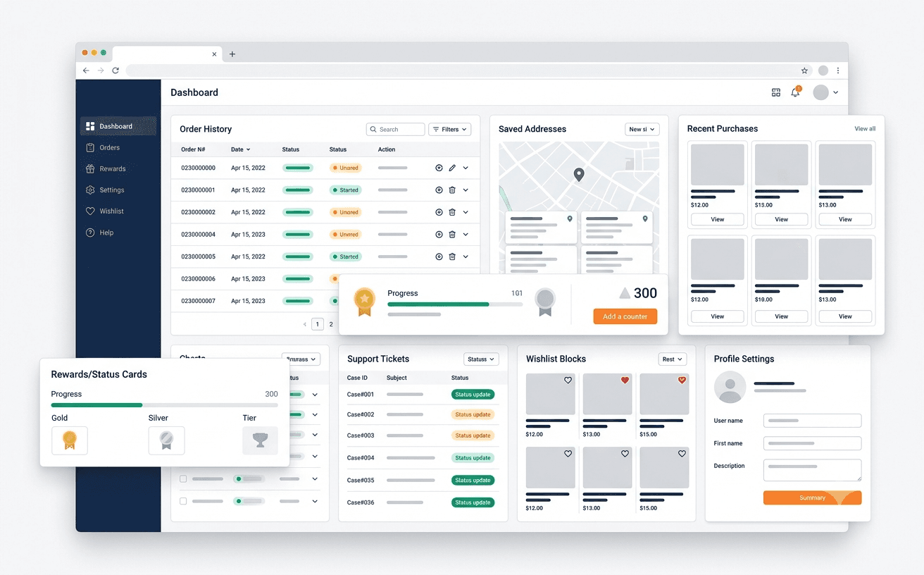Go to page 2 of Order History
Viewport: 924px width, 575px height.
point(331,324)
